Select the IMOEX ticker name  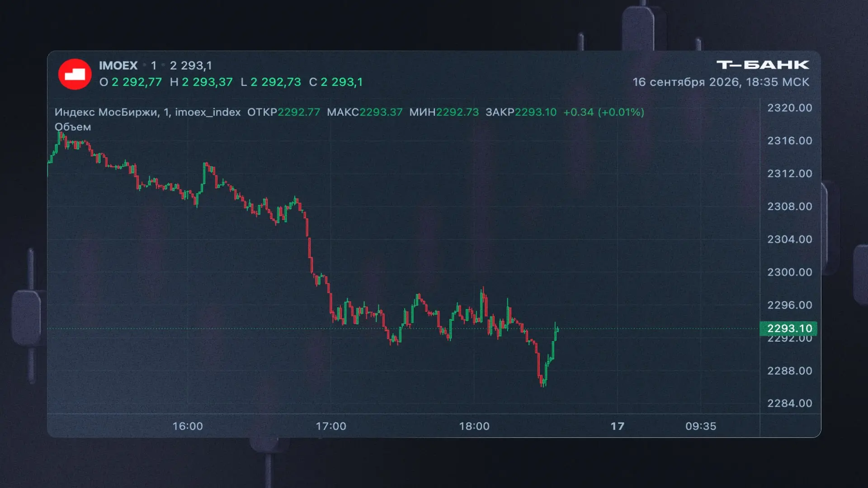click(x=118, y=66)
